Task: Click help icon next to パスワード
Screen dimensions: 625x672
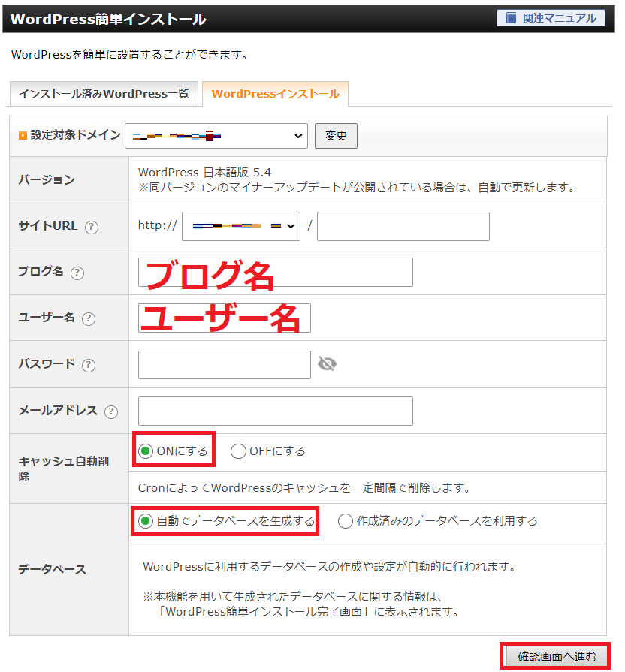Action: [x=89, y=365]
